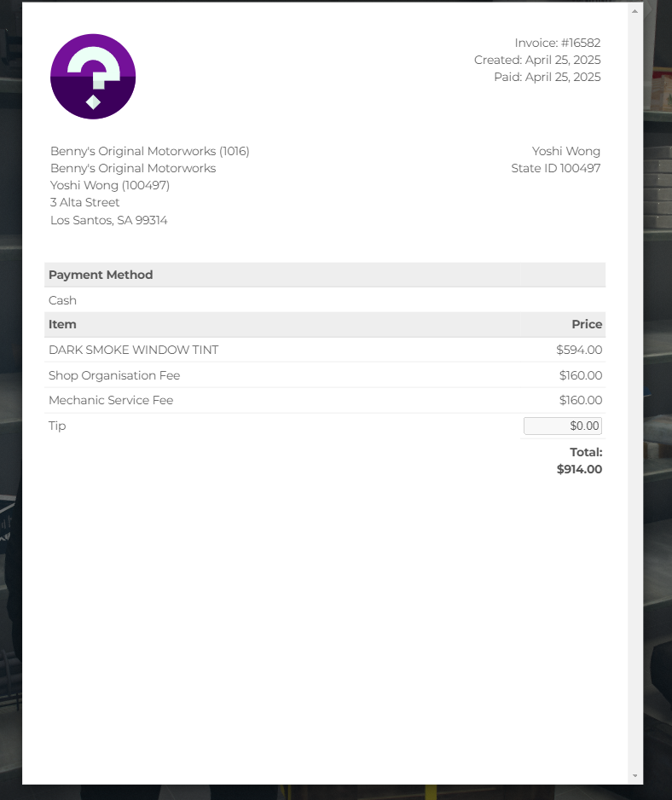
Task: Click the purple question mark logo
Action: (x=93, y=77)
